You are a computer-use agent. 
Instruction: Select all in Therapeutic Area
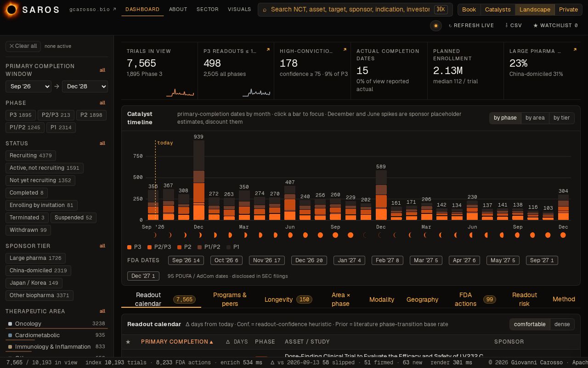[x=102, y=311]
